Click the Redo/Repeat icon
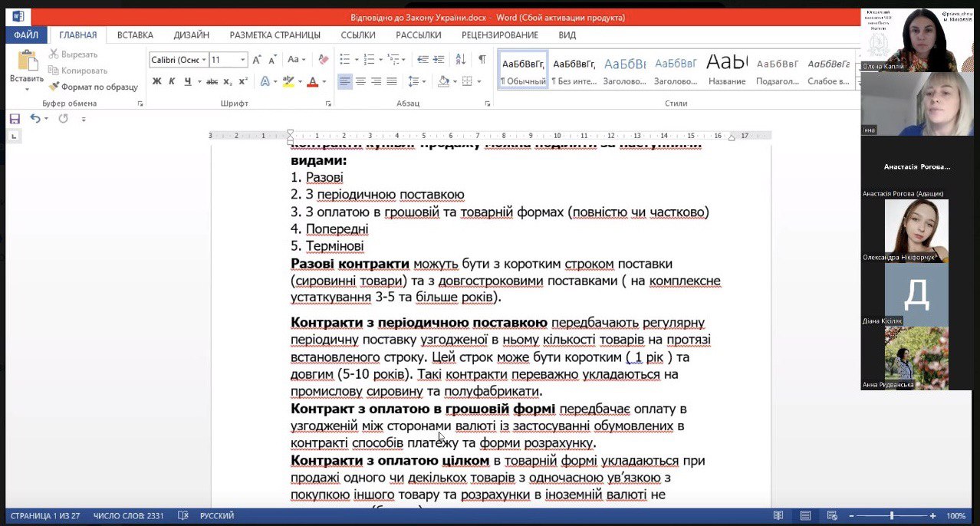The height and width of the screenshot is (526, 980). tap(63, 119)
